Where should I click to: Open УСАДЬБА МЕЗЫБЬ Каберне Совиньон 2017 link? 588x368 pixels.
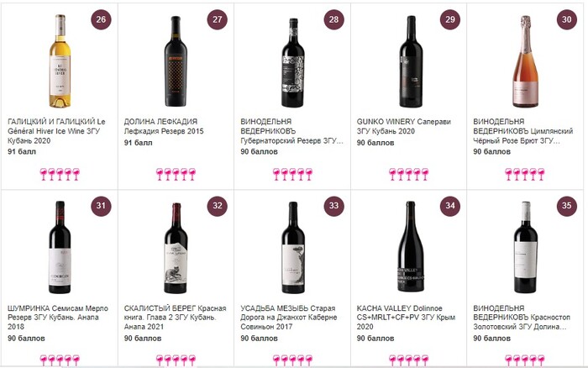(291, 315)
